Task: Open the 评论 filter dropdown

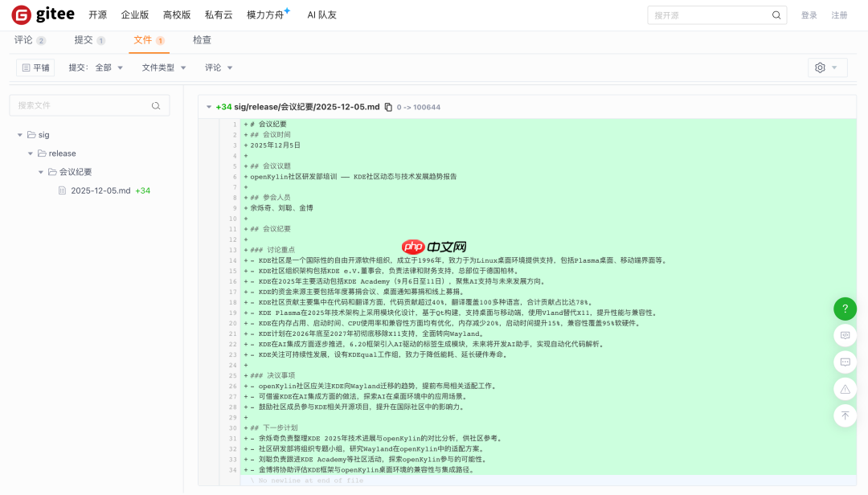Action: point(215,67)
